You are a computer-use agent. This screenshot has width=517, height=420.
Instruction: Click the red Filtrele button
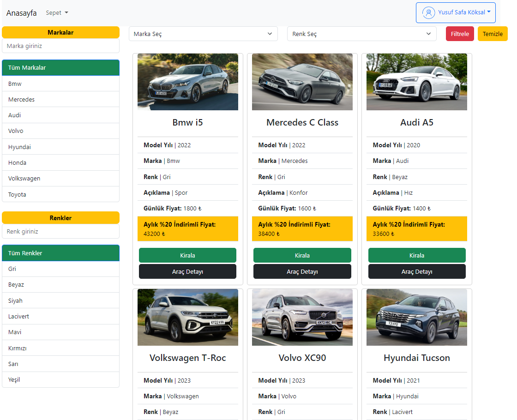click(x=460, y=34)
